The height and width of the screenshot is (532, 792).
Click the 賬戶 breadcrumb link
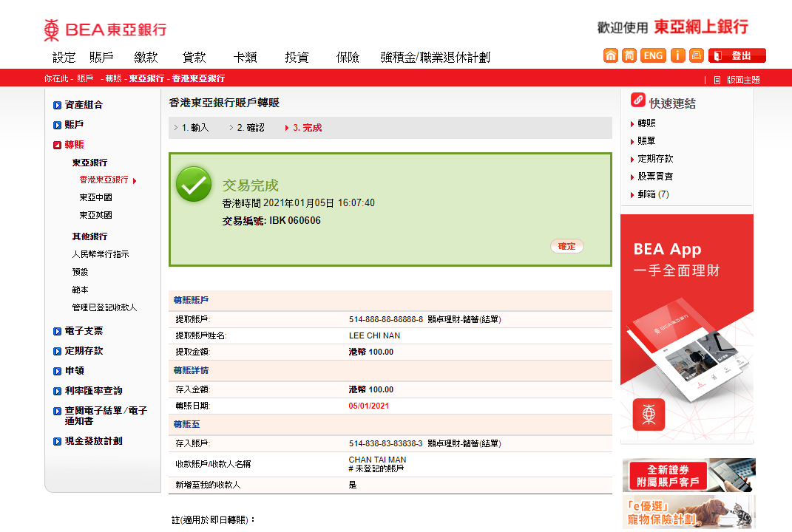[85, 79]
